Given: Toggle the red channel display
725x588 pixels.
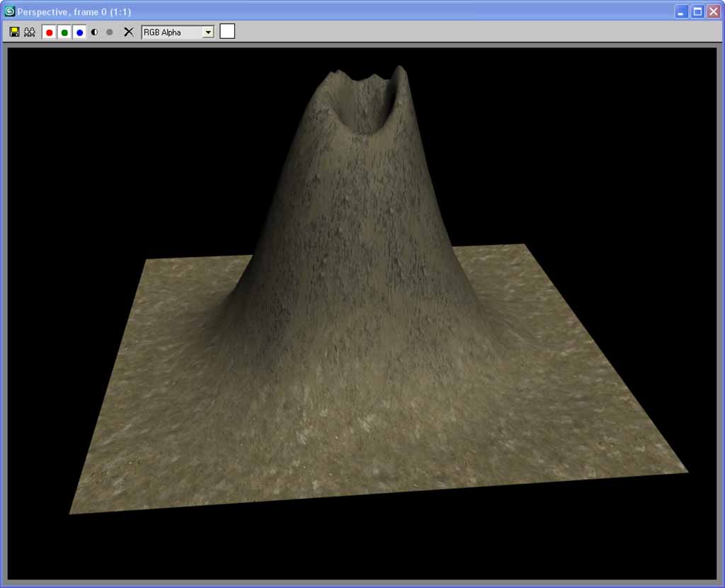Looking at the screenshot, I should (x=49, y=33).
